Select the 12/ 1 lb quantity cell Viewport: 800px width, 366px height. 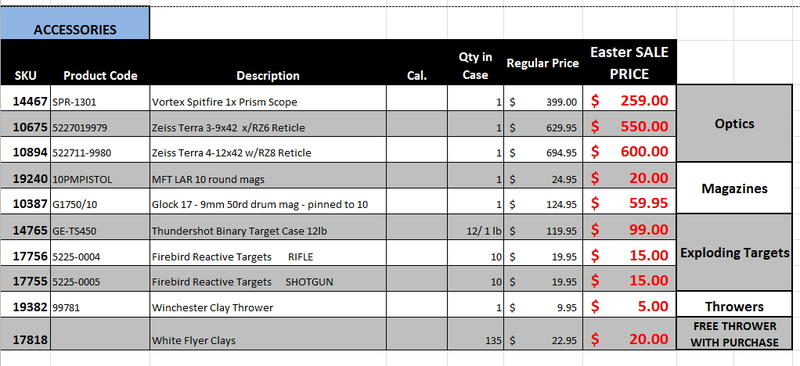(476, 228)
